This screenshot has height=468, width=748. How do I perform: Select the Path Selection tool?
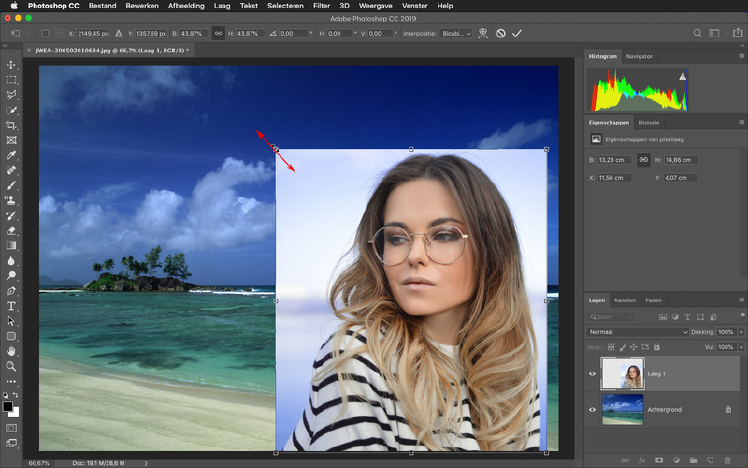click(x=11, y=321)
